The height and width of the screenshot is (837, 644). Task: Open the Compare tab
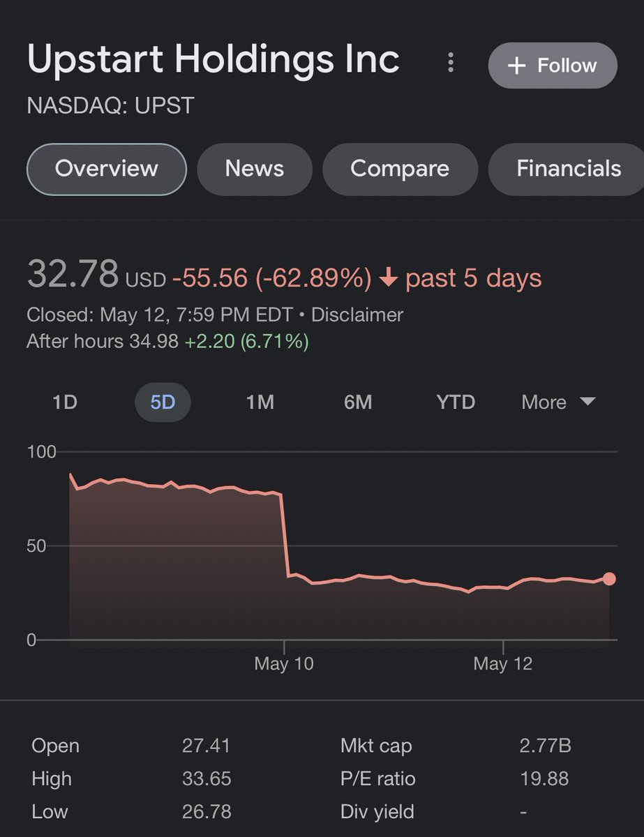tap(400, 169)
